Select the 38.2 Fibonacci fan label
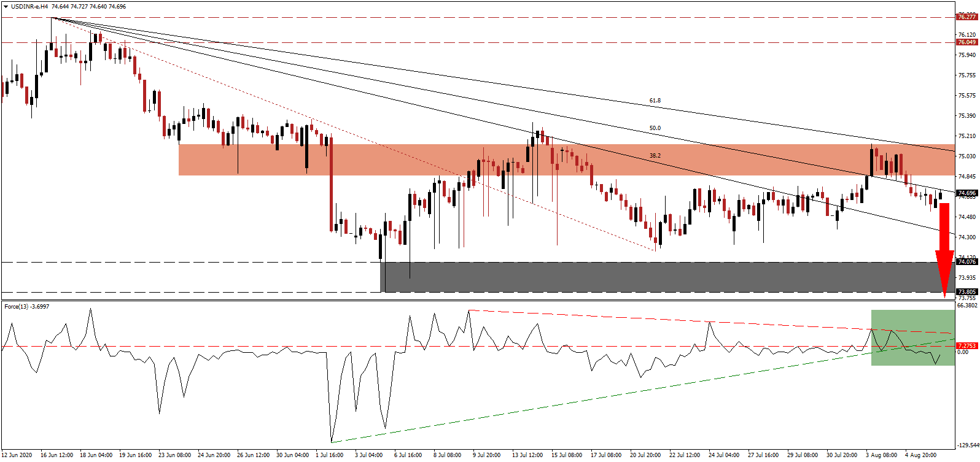Image resolution: width=980 pixels, height=462 pixels. 655,156
